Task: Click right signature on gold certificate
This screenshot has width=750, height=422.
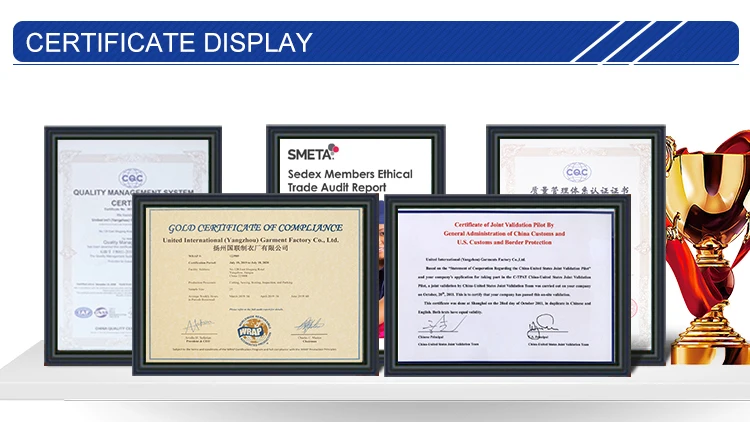Action: coord(309,326)
